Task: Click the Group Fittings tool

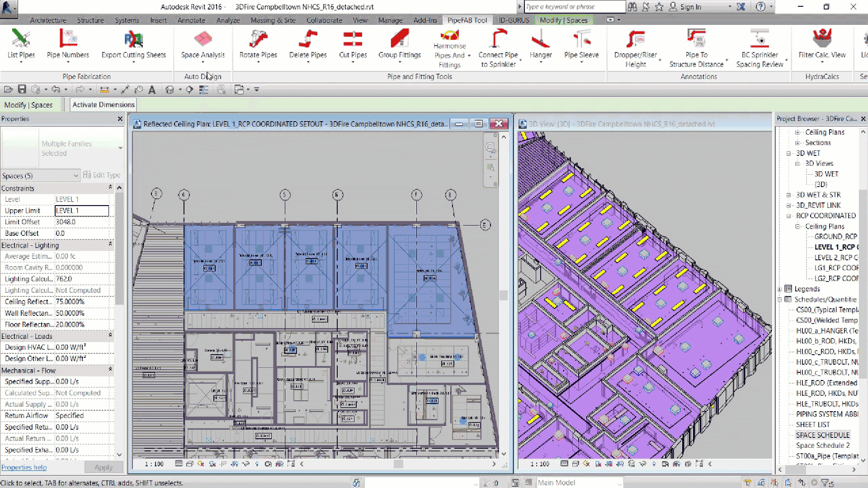Action: [x=400, y=44]
